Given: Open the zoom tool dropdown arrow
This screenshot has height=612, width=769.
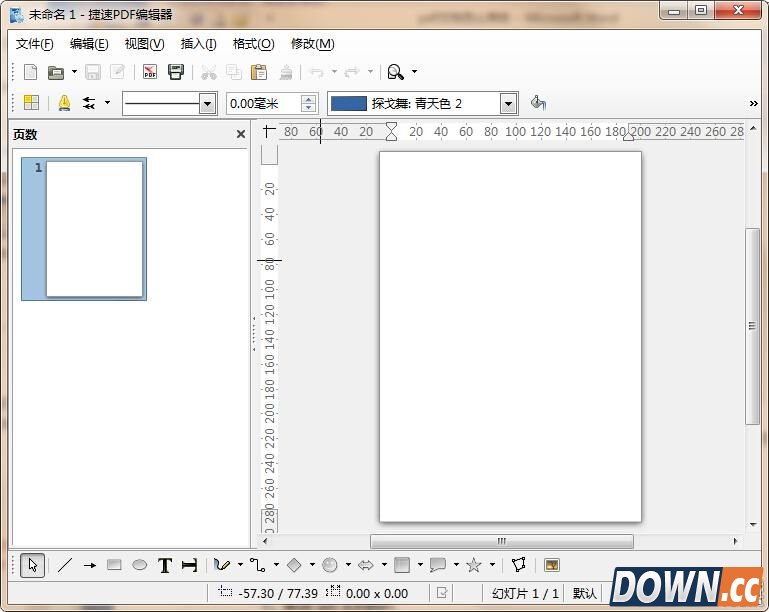Looking at the screenshot, I should tap(415, 72).
